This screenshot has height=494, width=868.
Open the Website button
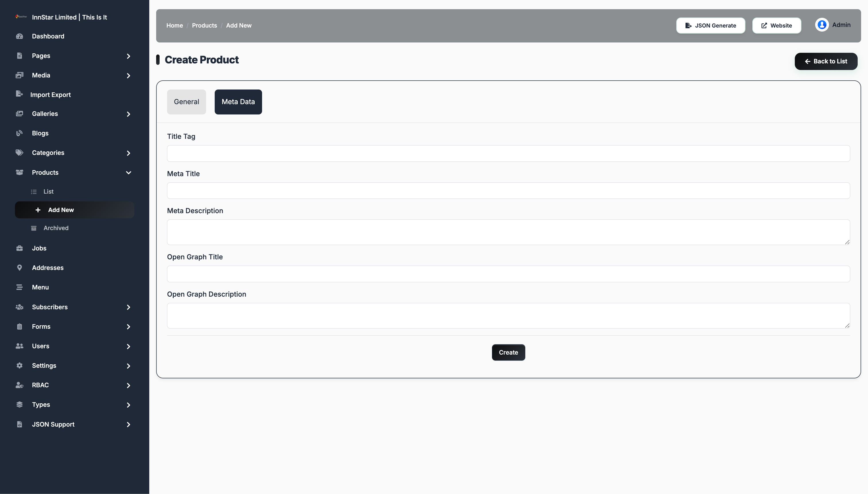coord(776,26)
